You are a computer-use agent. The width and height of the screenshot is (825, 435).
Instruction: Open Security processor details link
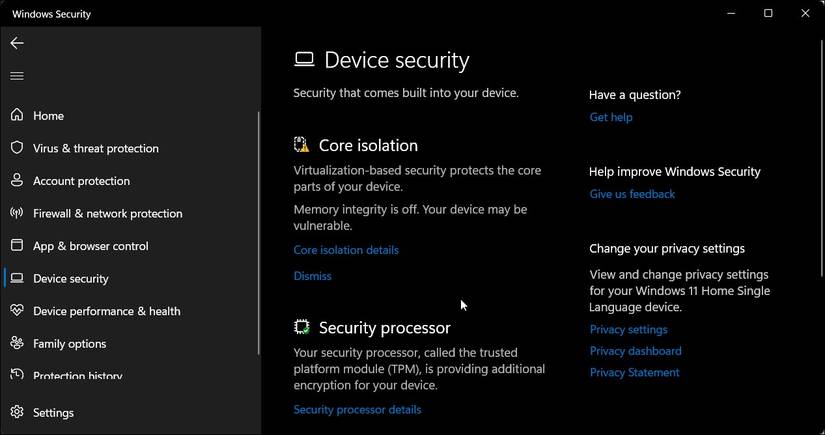point(357,410)
